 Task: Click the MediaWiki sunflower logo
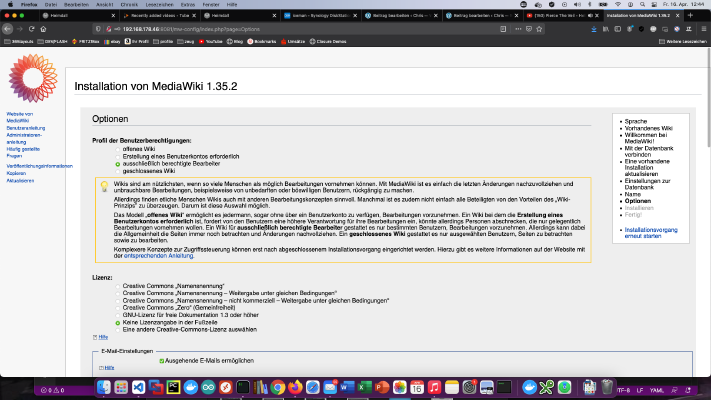[33, 78]
